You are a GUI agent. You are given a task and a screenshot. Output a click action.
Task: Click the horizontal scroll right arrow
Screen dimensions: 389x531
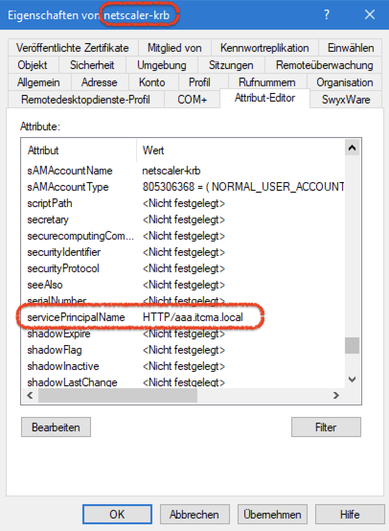click(336, 396)
